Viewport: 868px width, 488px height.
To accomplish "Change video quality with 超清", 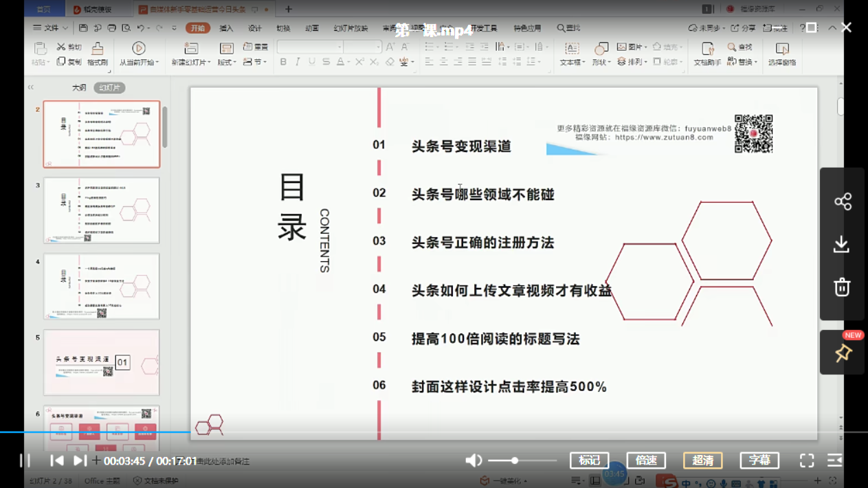I will (x=702, y=461).
